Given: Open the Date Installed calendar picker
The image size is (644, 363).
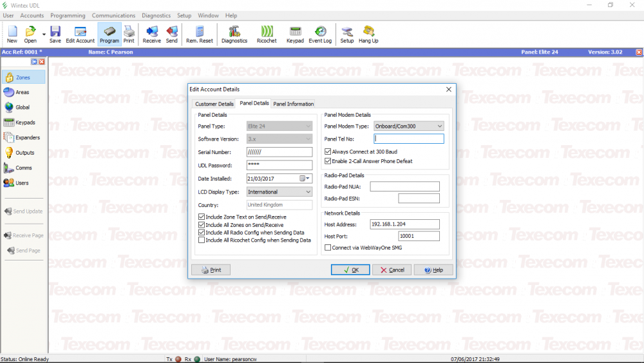Looking at the screenshot, I should coord(304,179).
